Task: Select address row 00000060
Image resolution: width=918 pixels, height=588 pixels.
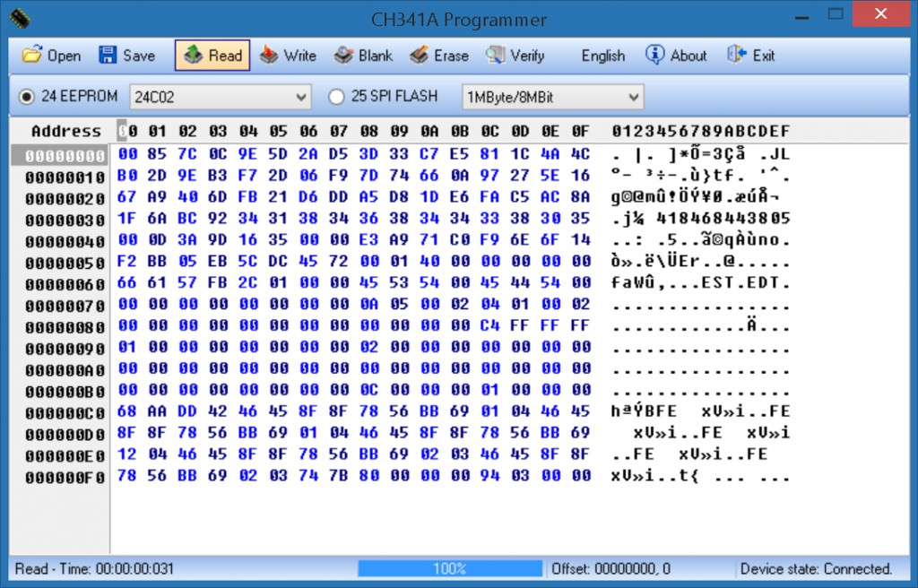Action: coord(65,285)
